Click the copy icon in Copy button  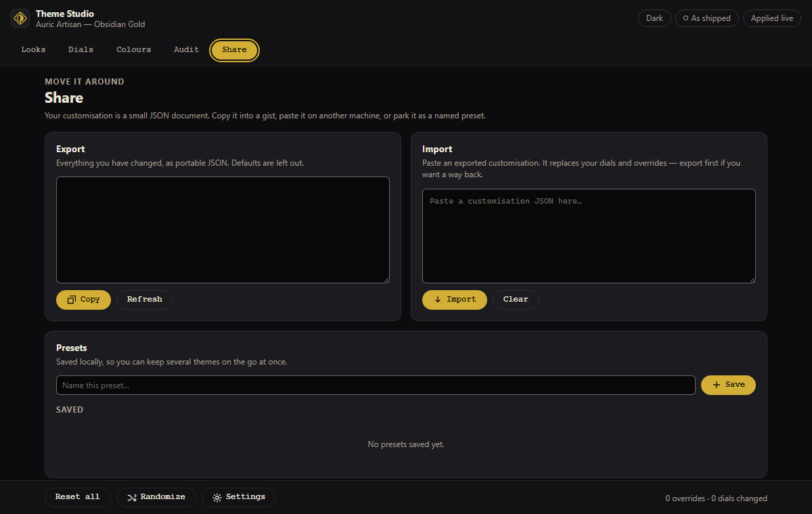coord(72,300)
